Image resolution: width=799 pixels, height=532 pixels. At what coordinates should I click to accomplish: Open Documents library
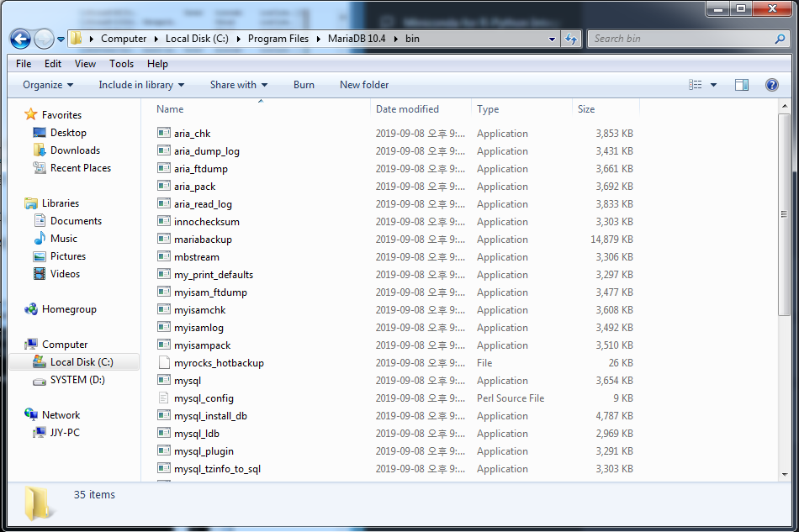tap(76, 221)
